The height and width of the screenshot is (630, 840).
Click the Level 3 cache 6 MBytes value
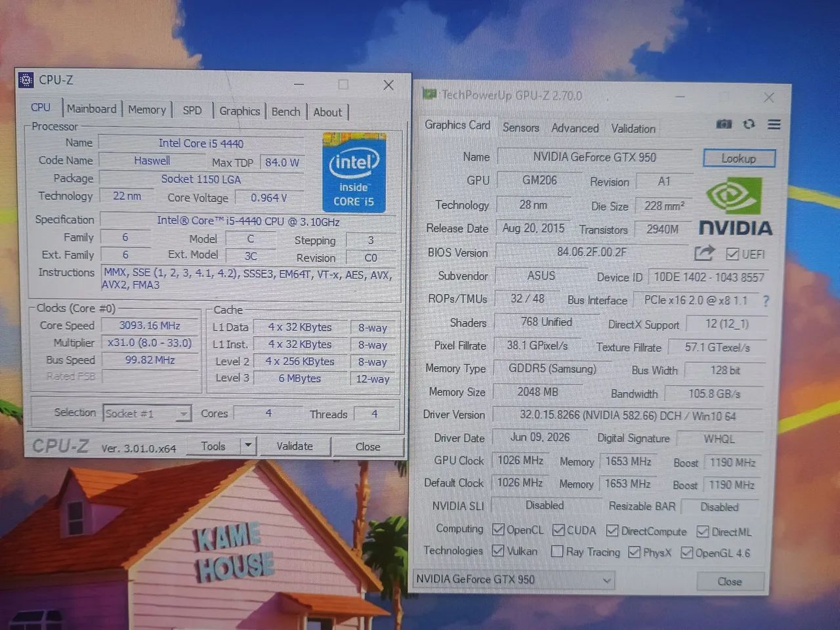tap(300, 379)
